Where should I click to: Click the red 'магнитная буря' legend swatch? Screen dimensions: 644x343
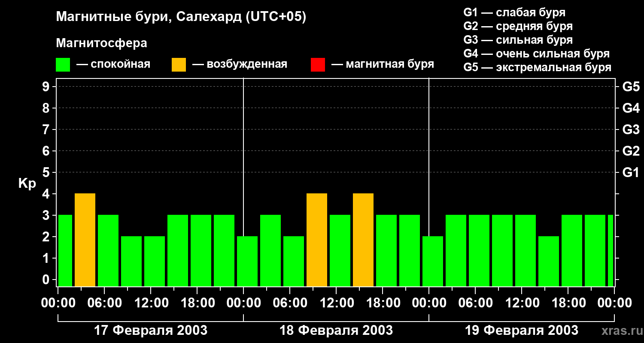(x=318, y=65)
